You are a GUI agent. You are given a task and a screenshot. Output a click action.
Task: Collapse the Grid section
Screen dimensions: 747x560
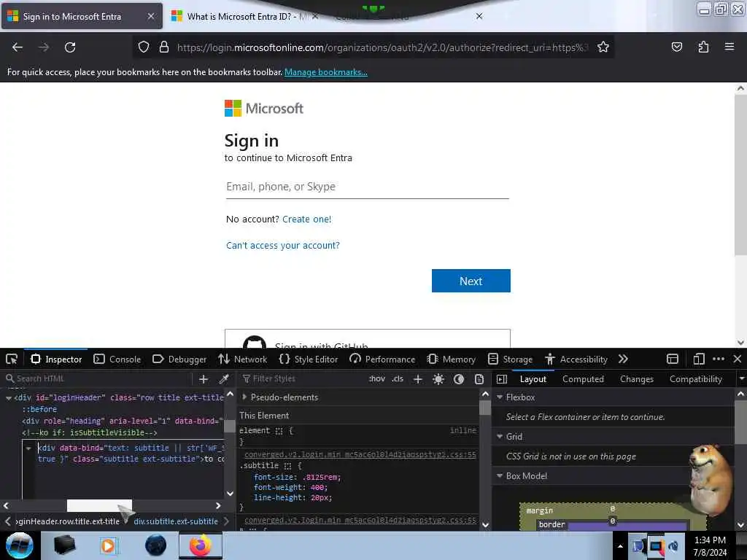pyautogui.click(x=500, y=437)
